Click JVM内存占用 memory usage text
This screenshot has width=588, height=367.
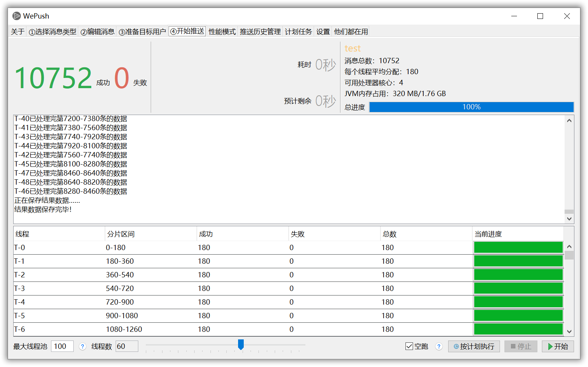395,94
